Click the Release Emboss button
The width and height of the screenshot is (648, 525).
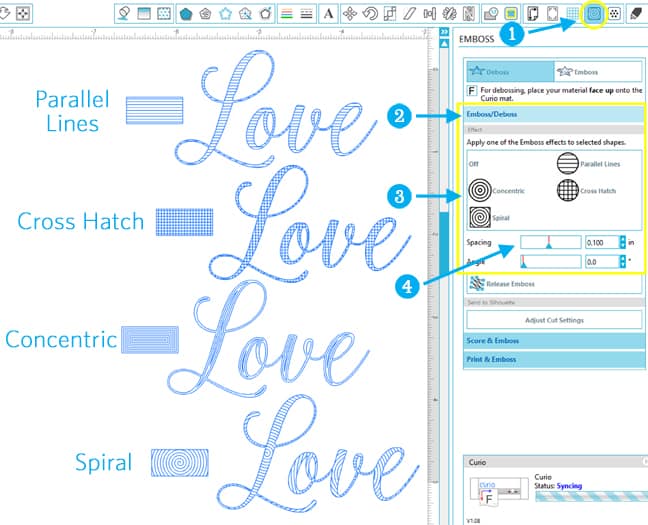[x=509, y=284]
